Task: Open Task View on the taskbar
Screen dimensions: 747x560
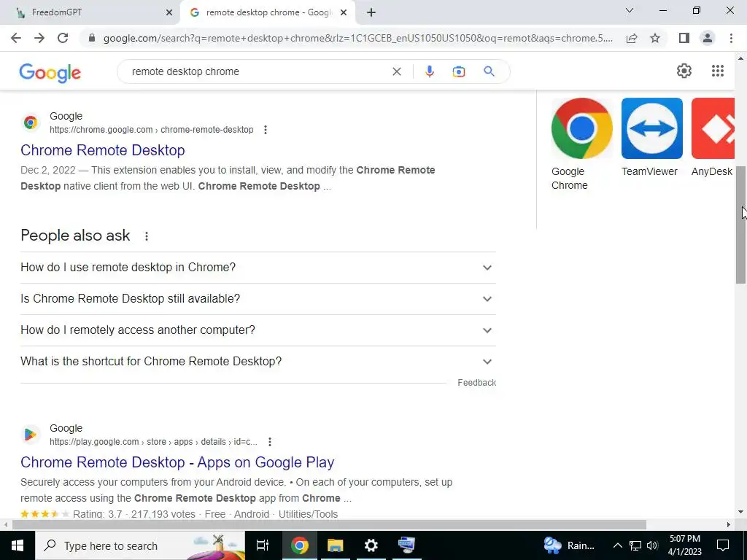Action: coord(263,545)
